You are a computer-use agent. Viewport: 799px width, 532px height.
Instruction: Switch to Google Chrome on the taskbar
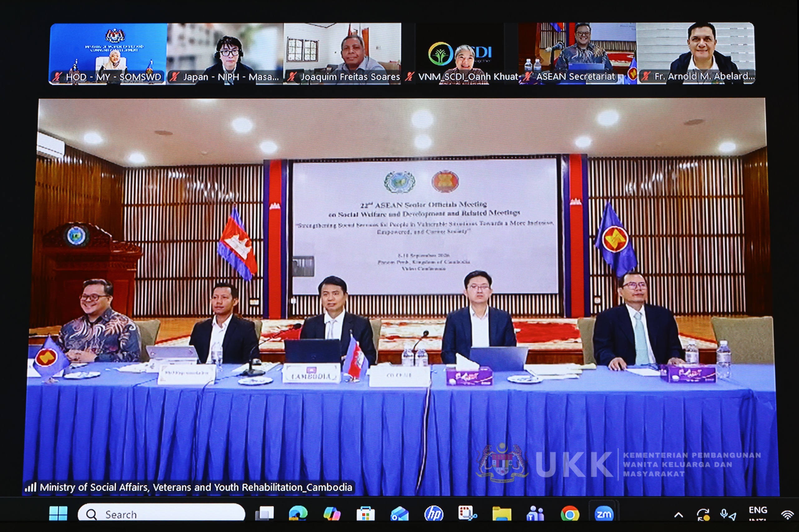pyautogui.click(x=570, y=514)
